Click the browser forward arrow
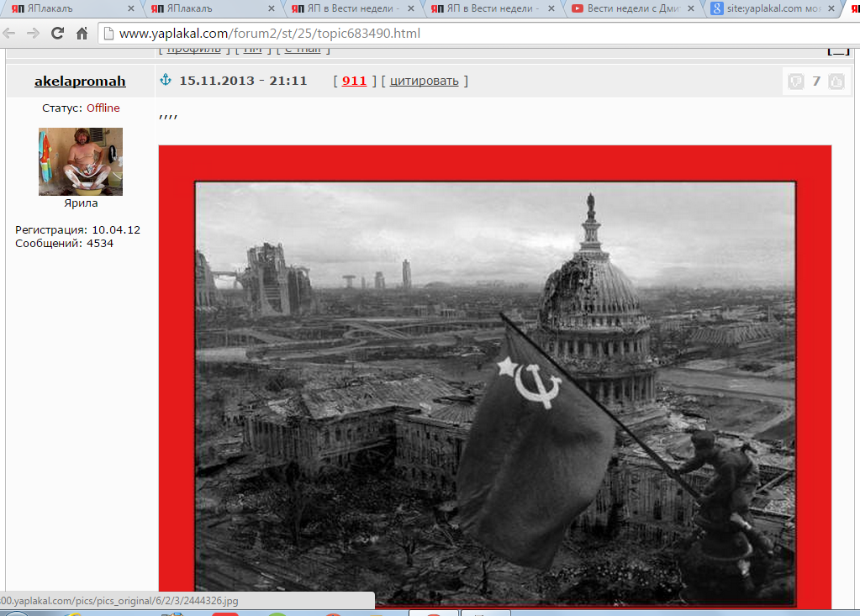This screenshot has height=616, width=860. click(x=33, y=34)
